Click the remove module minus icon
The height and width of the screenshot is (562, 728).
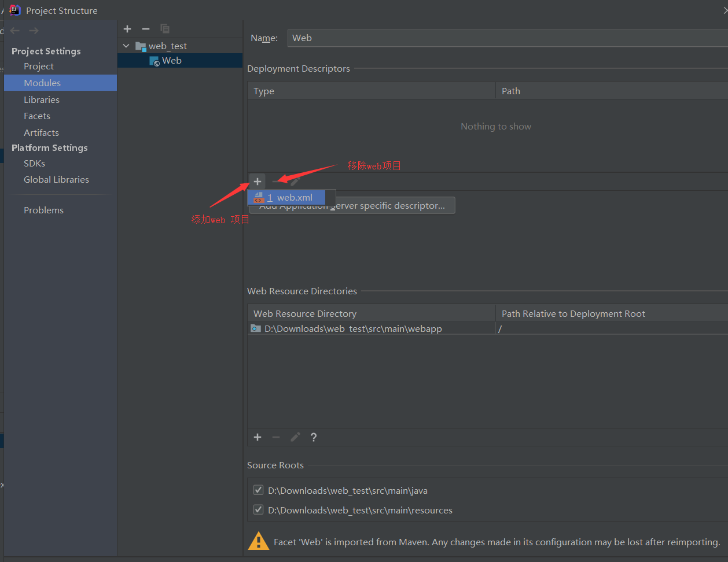click(146, 29)
